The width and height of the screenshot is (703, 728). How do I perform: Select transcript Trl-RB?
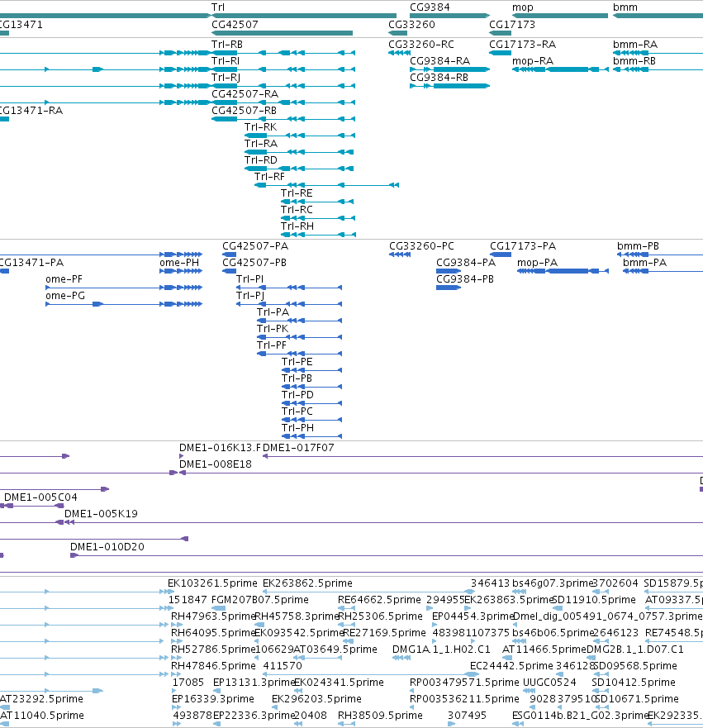tap(227, 45)
